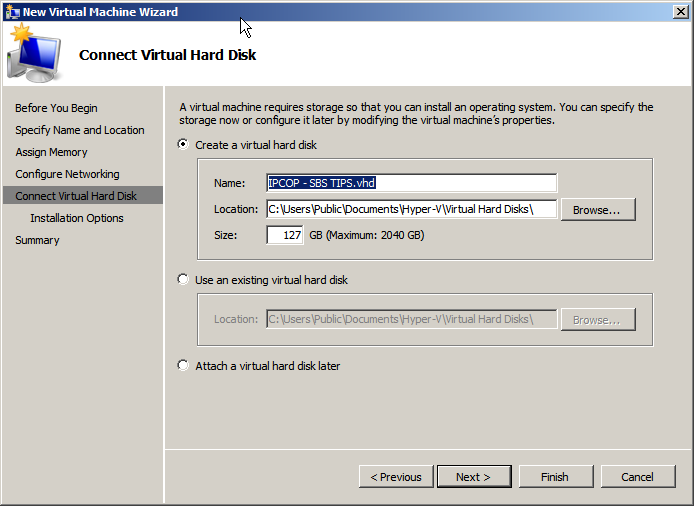The image size is (694, 506).
Task: Open the 'Configure Networking' step
Action: point(67,174)
